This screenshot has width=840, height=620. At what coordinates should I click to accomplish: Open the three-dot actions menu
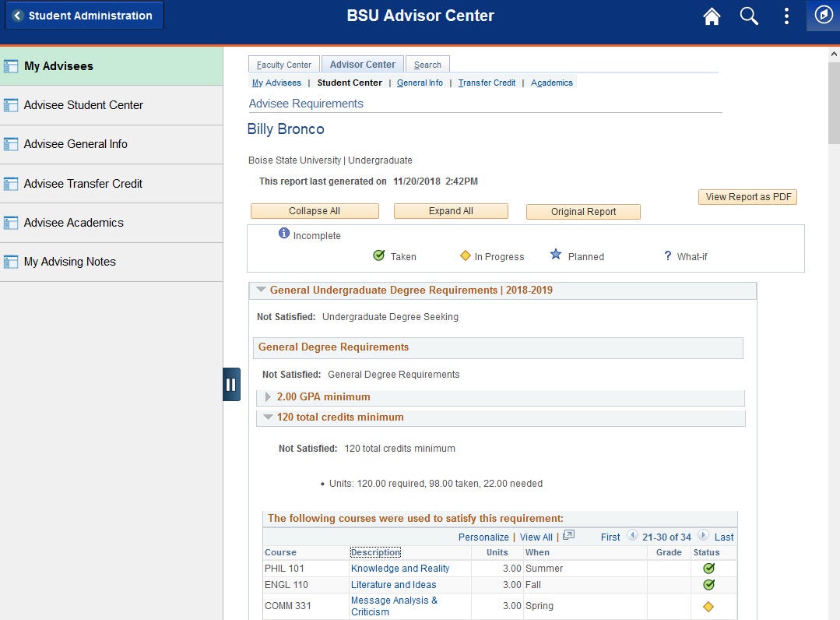(786, 16)
